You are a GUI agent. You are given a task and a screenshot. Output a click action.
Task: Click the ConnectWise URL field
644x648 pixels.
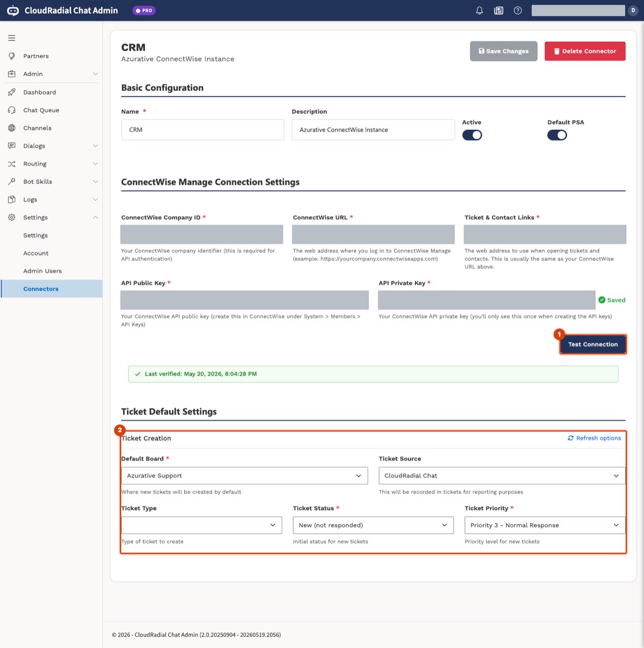374,234
